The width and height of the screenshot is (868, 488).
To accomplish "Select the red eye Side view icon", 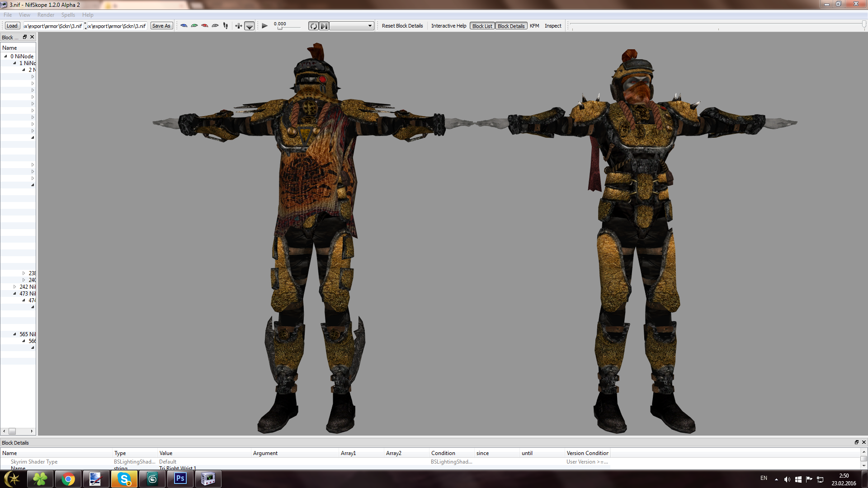I will point(205,26).
